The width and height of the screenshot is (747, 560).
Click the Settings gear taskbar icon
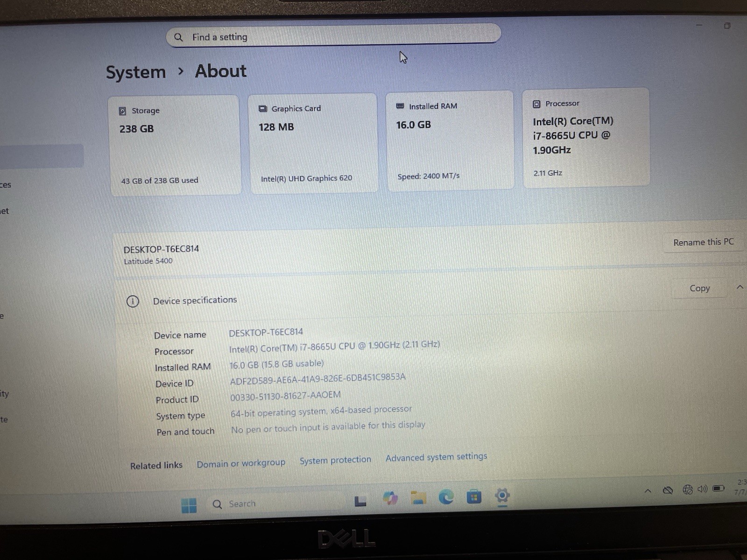click(x=502, y=496)
